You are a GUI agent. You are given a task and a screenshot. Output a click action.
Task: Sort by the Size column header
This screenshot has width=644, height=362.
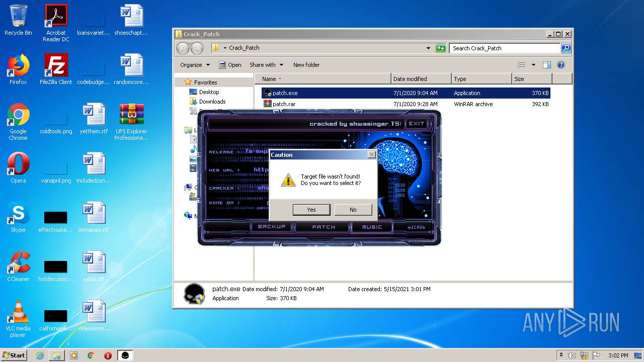tap(532, 79)
